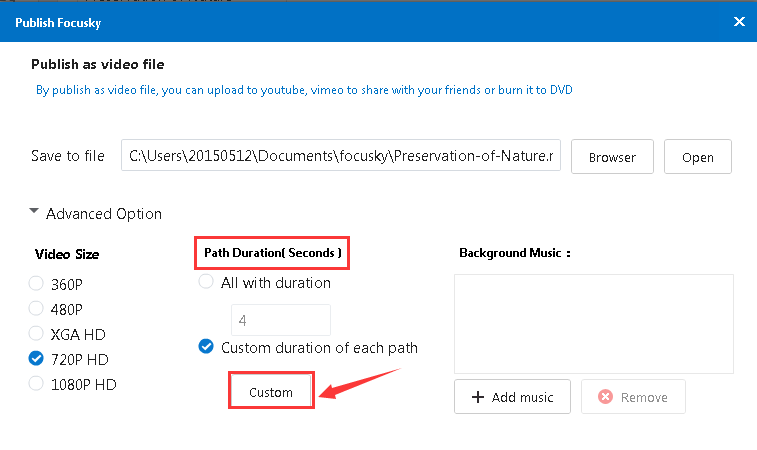This screenshot has width=757, height=450.
Task: Select 720P HD video size
Action: coord(36,359)
